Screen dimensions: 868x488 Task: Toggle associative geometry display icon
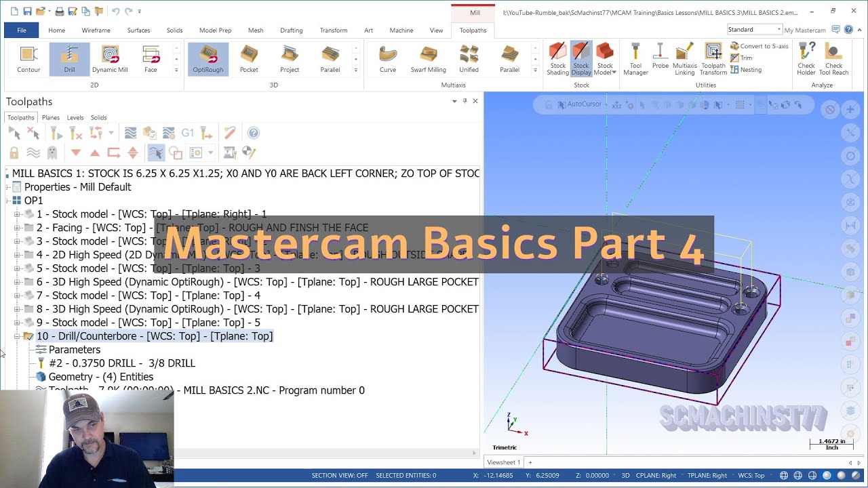tap(176, 152)
